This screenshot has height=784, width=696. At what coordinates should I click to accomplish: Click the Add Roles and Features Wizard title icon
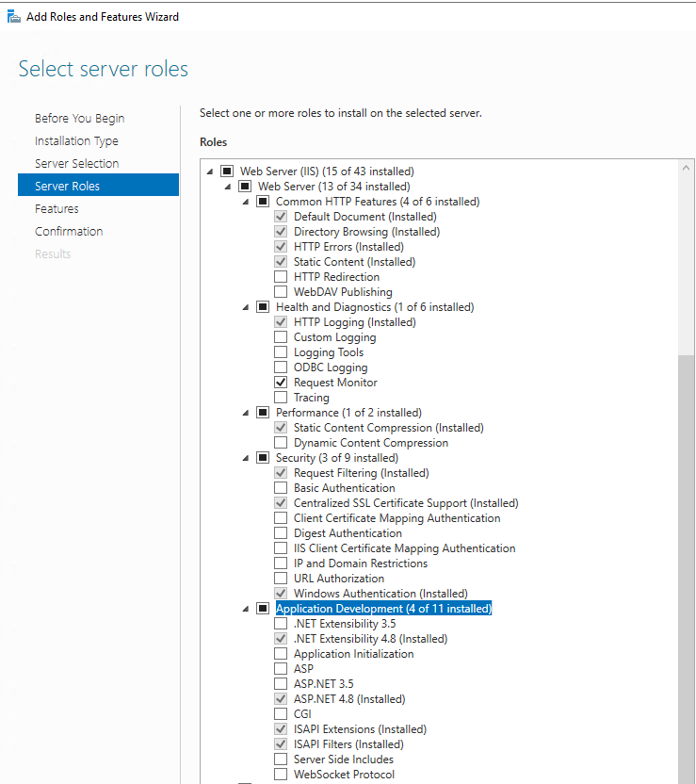14,16
